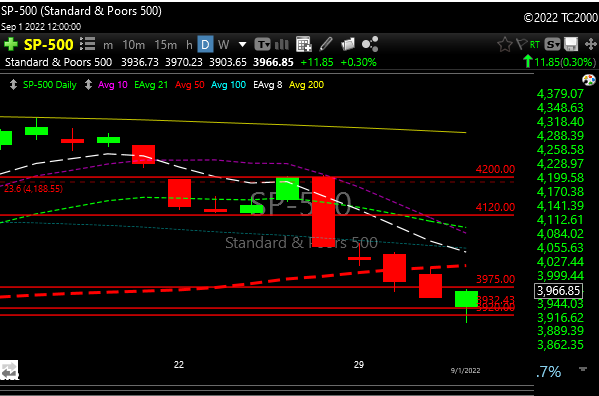The image size is (599, 396).
Task: Open the 'S' settings dropdown
Action: click(552, 45)
